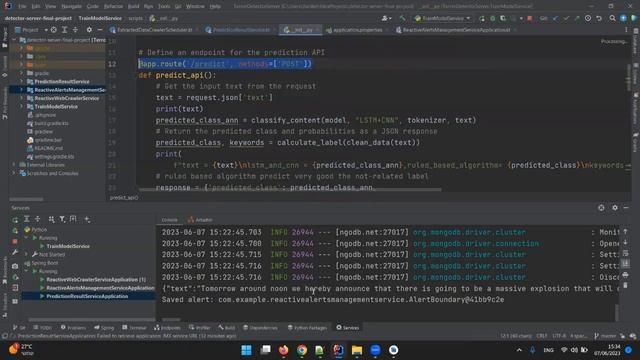Open the user account icon menu
The height and width of the screenshot is (360, 640).
point(386,18)
